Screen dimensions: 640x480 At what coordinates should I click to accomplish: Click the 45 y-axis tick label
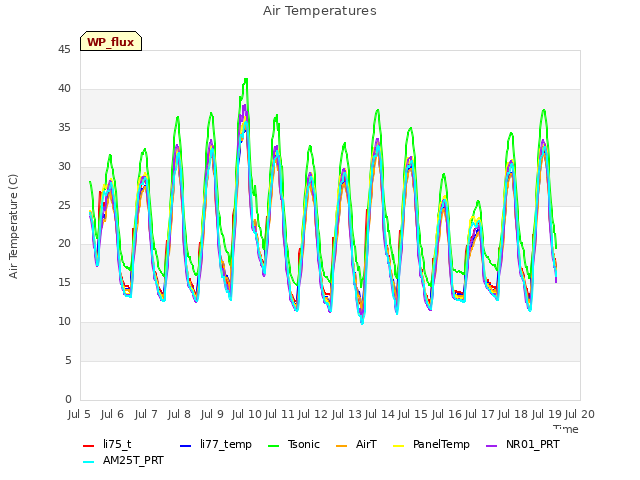pyautogui.click(x=64, y=50)
